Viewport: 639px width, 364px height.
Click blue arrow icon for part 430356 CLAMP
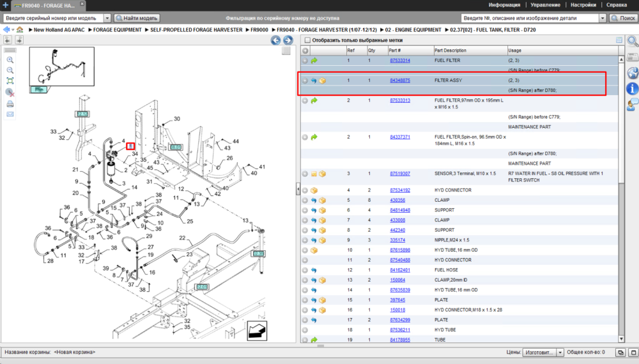click(x=314, y=201)
